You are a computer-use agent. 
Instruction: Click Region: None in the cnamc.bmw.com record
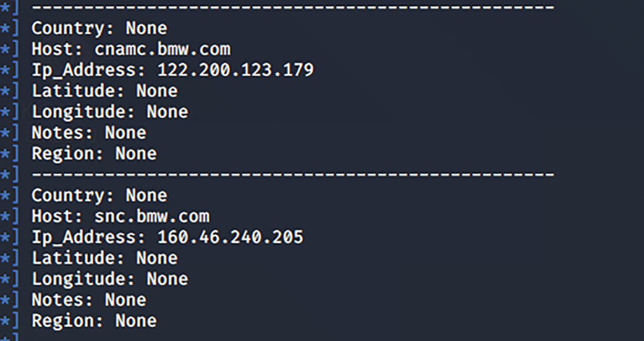pos(94,154)
